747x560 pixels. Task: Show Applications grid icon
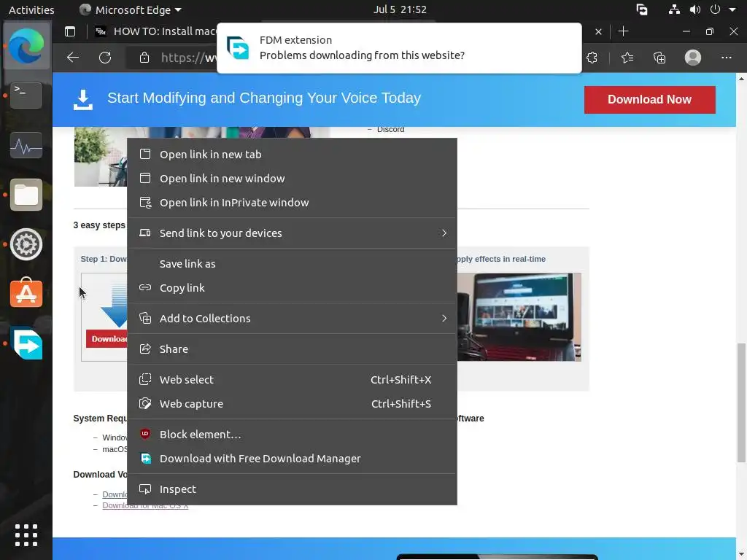[x=26, y=535]
